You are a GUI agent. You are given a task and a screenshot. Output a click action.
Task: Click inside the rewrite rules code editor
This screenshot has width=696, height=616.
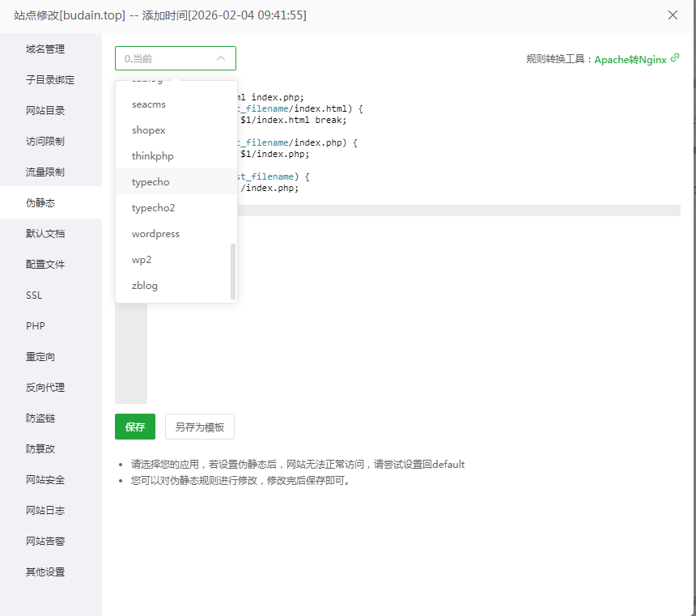[x=453, y=308]
